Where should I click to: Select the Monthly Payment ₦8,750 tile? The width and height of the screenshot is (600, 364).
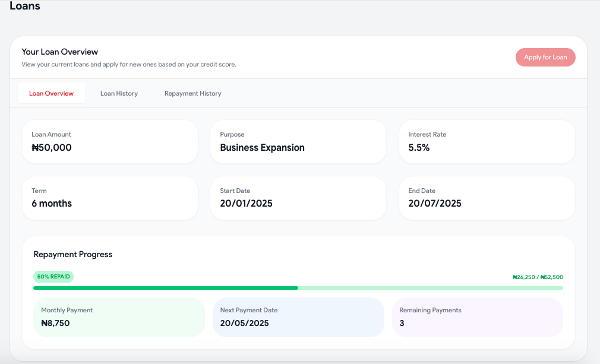(x=119, y=317)
